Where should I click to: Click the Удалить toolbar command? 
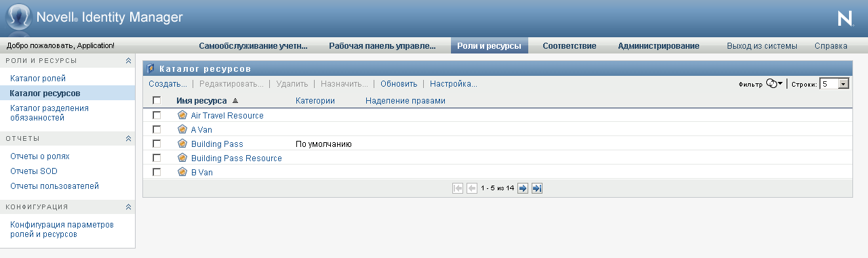[x=292, y=84]
